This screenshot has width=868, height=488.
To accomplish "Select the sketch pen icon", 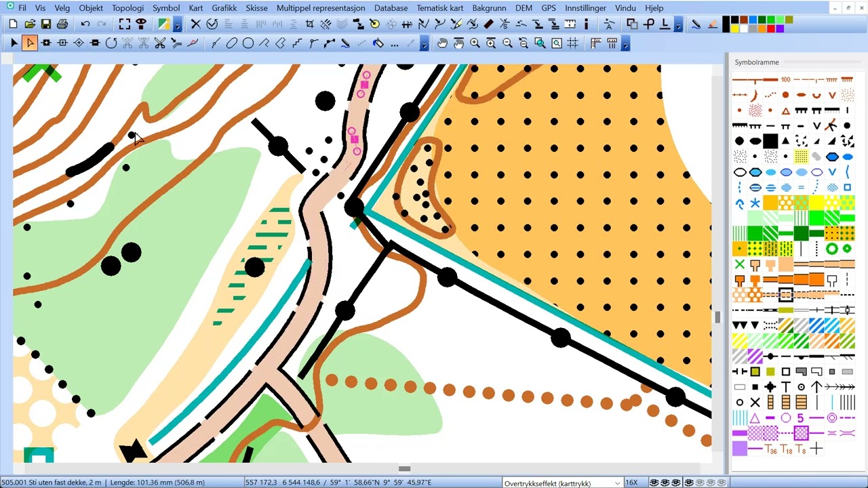I will tap(696, 24).
